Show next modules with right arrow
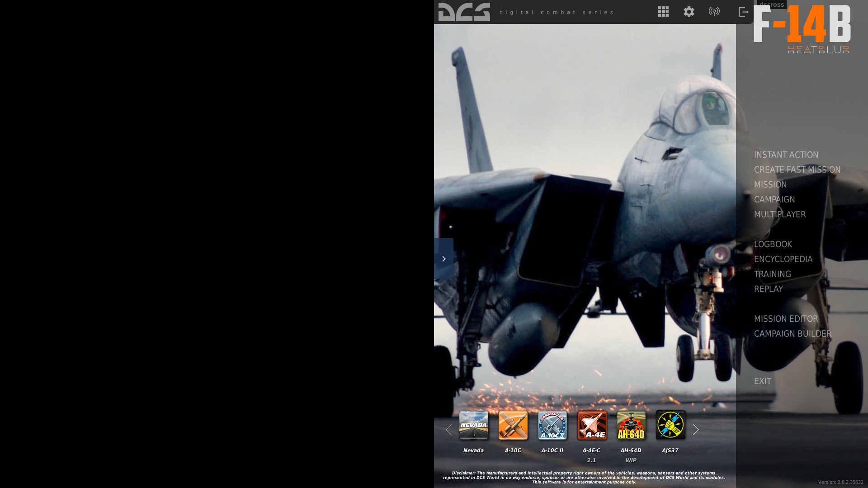The image size is (868, 488). pos(696,430)
